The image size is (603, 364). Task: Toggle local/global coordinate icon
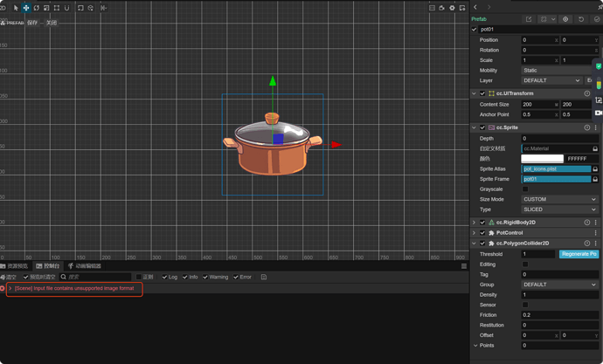91,8
